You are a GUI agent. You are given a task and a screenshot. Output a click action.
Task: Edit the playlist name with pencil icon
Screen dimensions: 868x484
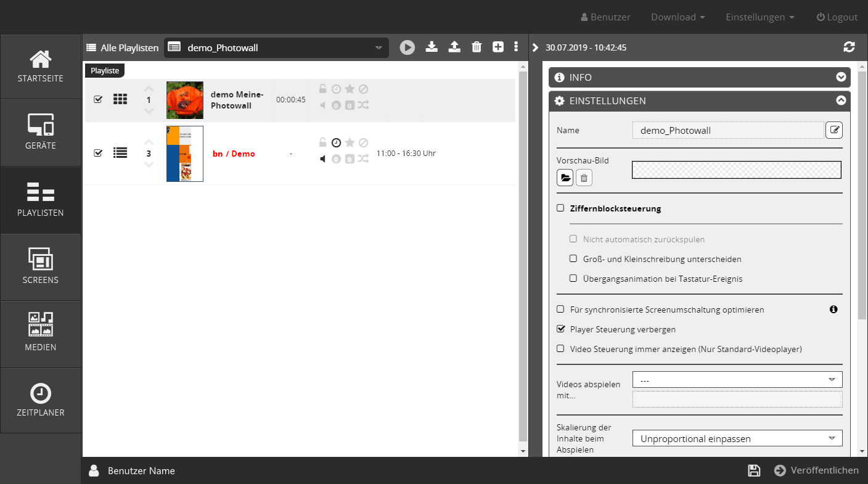click(833, 130)
